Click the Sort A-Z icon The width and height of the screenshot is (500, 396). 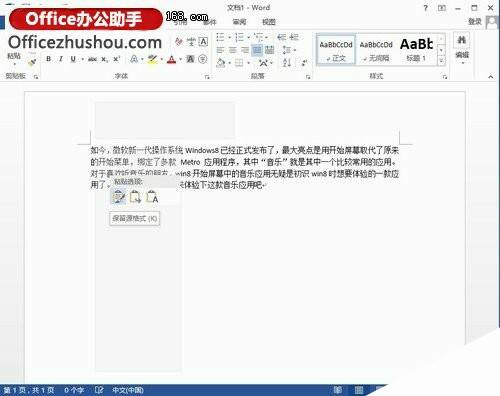[287, 62]
